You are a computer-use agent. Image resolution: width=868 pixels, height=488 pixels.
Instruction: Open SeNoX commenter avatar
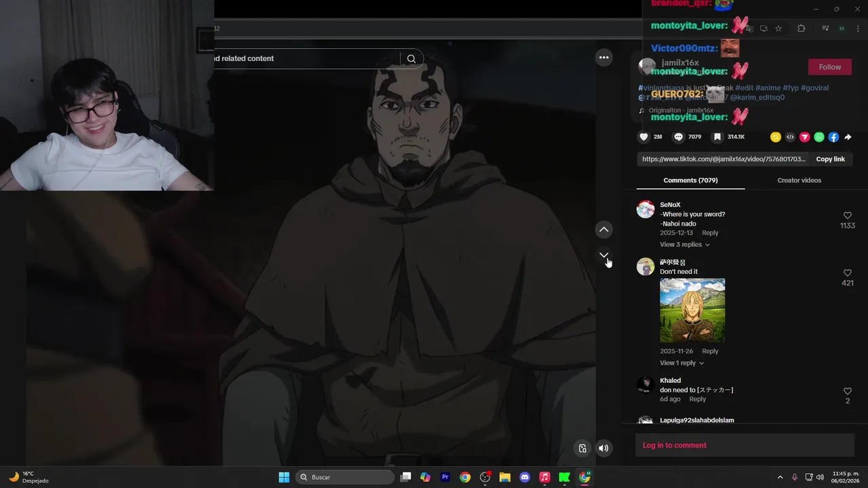click(646, 209)
